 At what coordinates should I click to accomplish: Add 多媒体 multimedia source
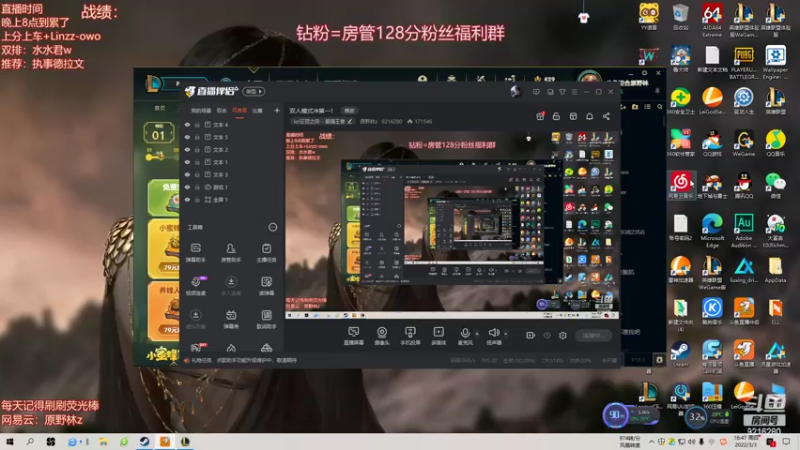click(439, 336)
